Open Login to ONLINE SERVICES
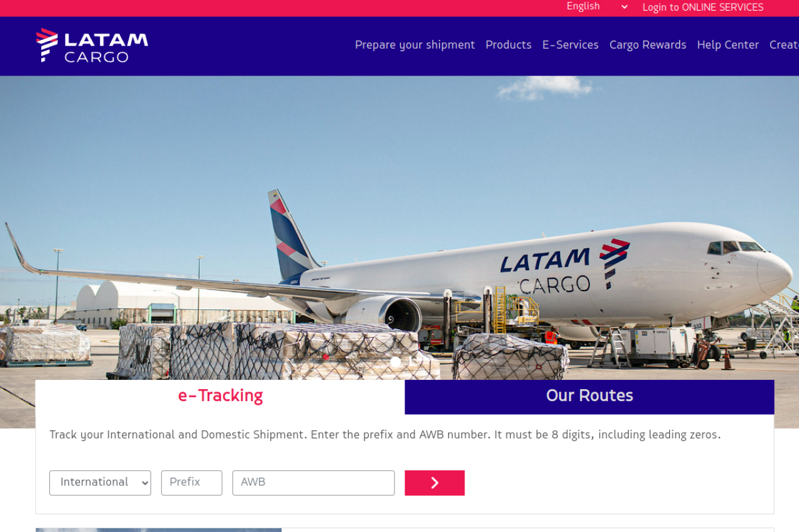This screenshot has width=799, height=532. click(703, 7)
